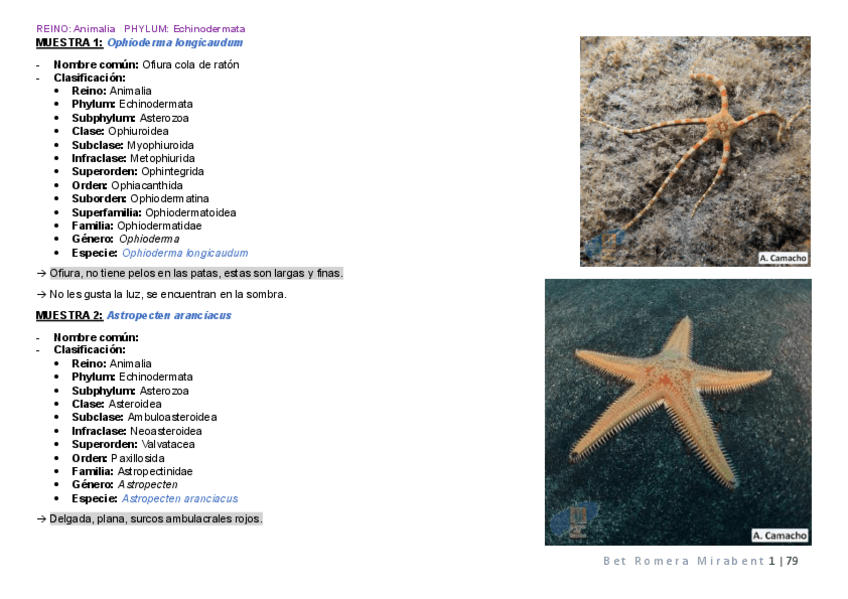Click the blue watermark logo on starfish photo
Viewport: 848px width, 599px height.
pyautogui.click(x=574, y=519)
